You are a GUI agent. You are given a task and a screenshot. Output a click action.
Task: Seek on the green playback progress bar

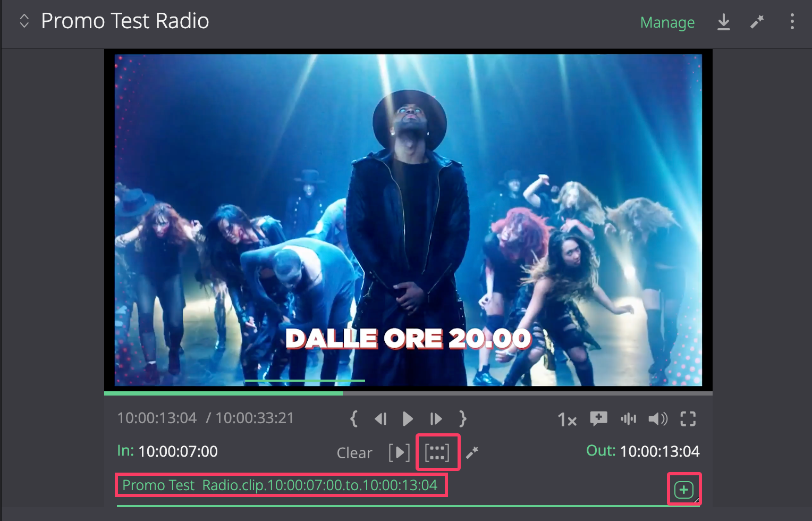tap(408, 393)
